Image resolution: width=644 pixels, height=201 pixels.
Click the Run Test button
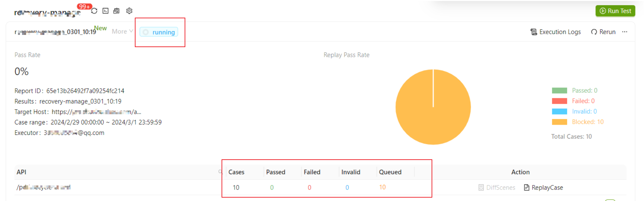615,11
